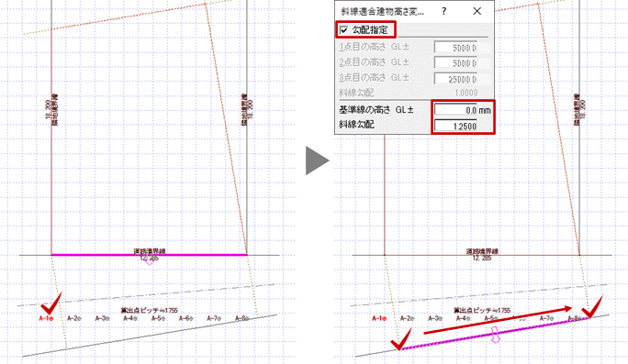Click the red checkmark near right A-8
628x364 pixels.
point(592,307)
